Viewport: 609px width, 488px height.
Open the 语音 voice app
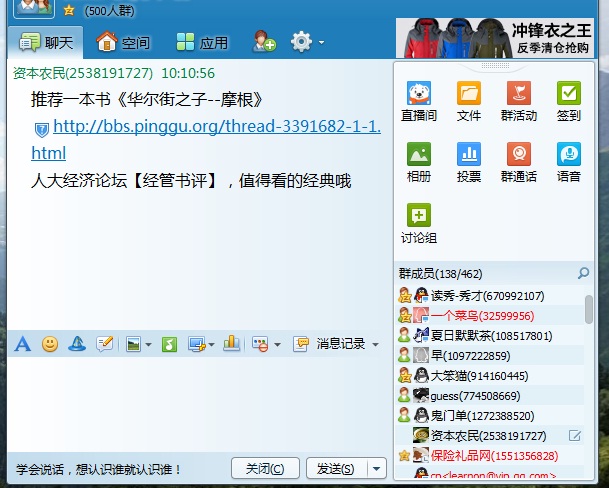(569, 162)
